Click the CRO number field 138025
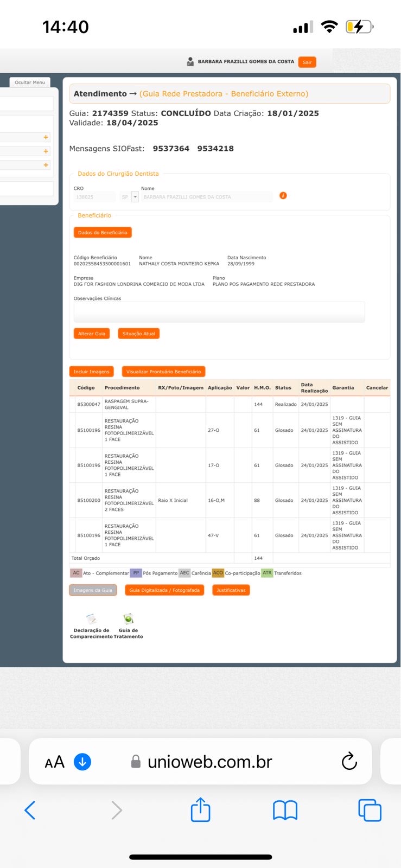401x868 pixels. (x=94, y=197)
